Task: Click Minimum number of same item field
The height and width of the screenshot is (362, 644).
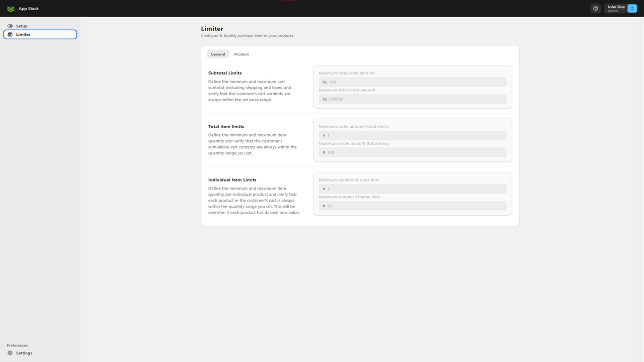Action: click(413, 189)
